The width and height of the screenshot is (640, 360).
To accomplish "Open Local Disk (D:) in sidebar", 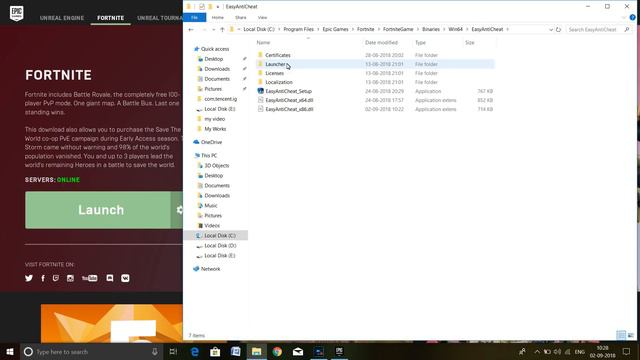I will [x=220, y=246].
